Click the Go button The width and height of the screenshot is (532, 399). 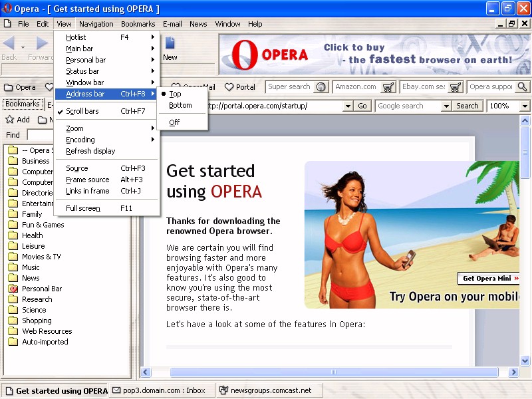point(362,106)
